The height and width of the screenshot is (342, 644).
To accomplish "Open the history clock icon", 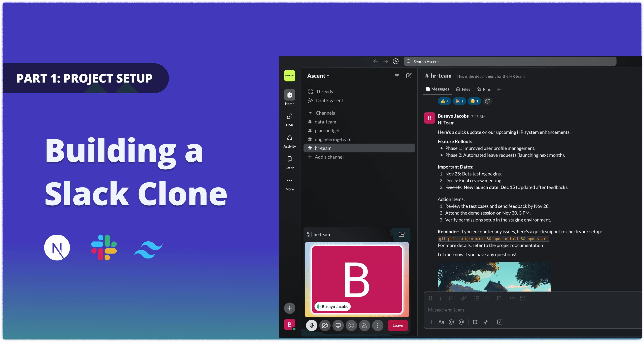I will coord(396,61).
